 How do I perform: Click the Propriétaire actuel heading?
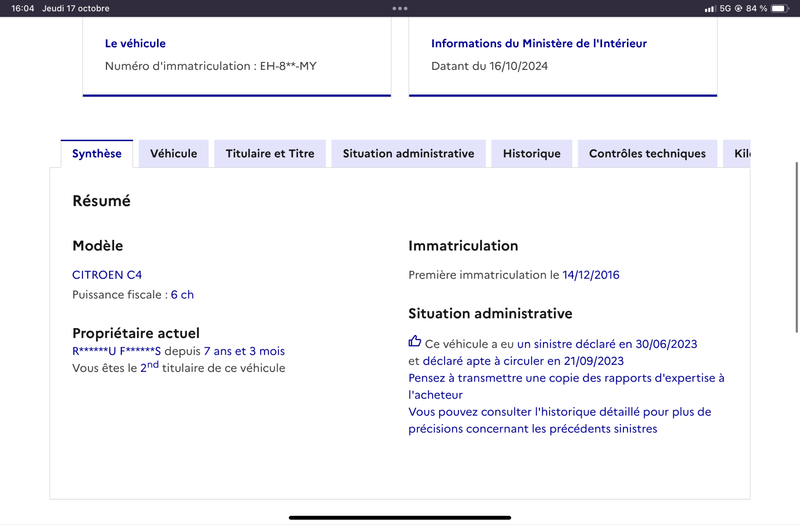tap(136, 333)
